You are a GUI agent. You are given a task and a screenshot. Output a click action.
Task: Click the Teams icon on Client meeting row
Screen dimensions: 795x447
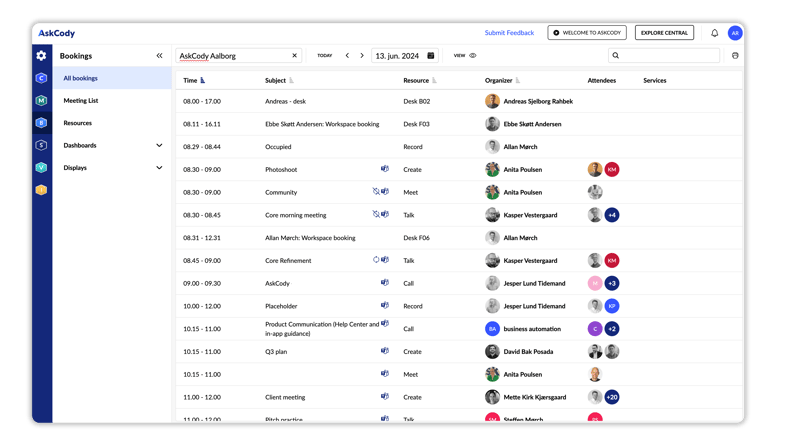click(x=385, y=396)
